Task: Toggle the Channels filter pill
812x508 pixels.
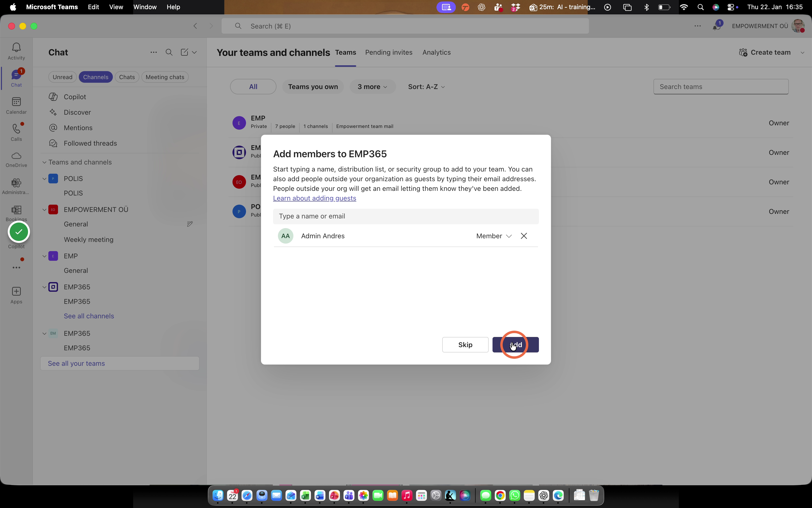Action: [x=96, y=77]
